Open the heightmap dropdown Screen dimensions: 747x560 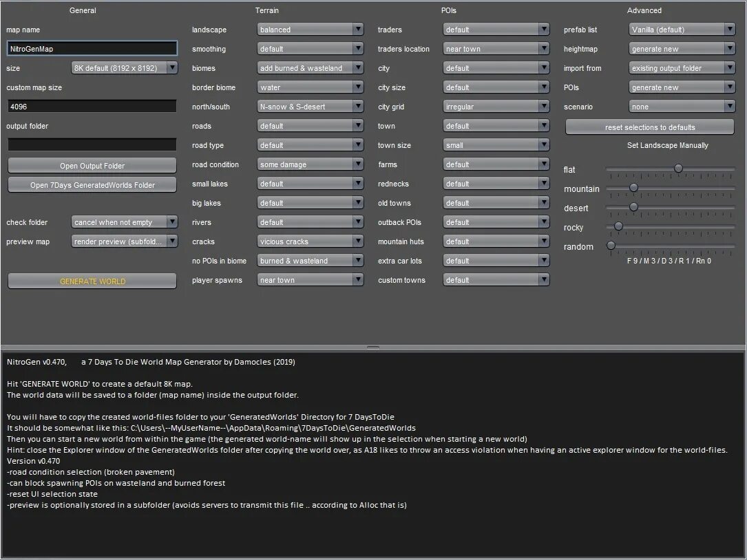[x=682, y=49]
